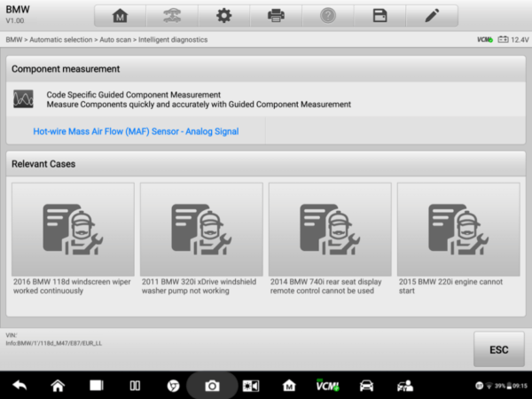Open 2016 BMW 118d wiper case
The height and width of the screenshot is (399, 532).
tap(74, 238)
